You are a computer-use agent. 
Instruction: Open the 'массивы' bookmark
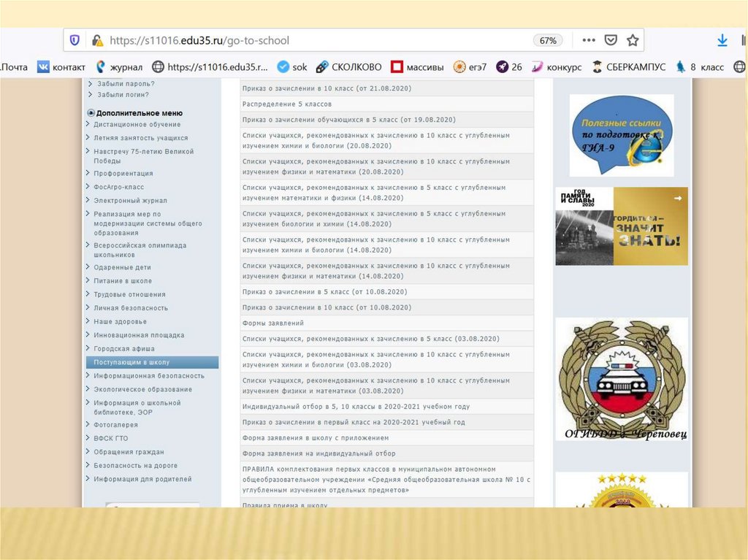coord(417,67)
